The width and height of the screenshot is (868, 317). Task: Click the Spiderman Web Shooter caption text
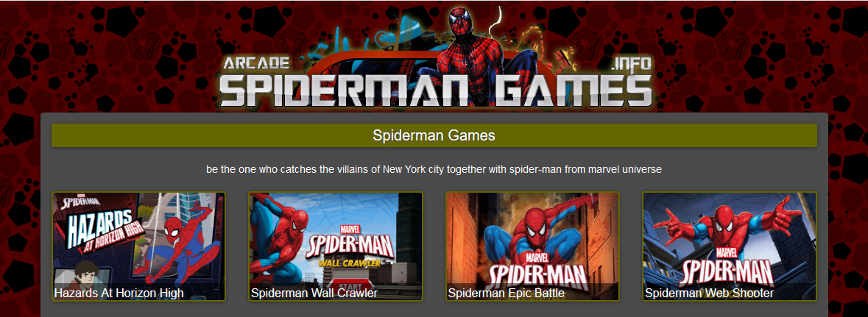pos(709,293)
